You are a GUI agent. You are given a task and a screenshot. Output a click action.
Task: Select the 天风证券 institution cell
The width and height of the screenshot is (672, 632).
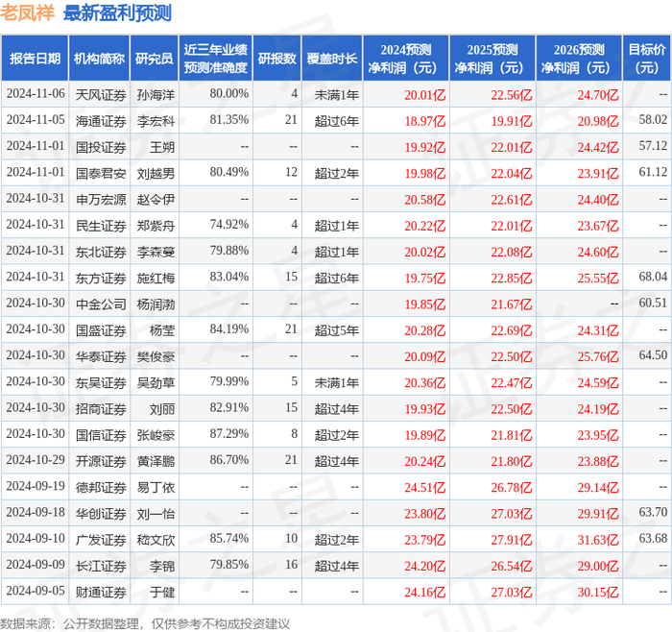tap(101, 95)
